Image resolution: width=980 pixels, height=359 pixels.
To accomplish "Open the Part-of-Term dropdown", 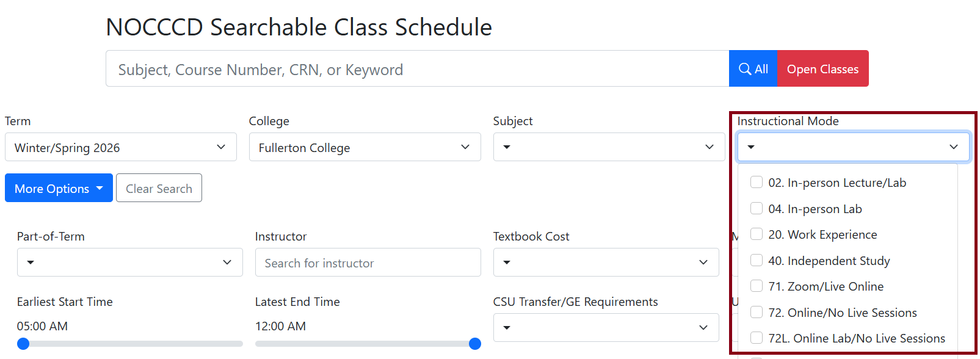I will coord(129,263).
